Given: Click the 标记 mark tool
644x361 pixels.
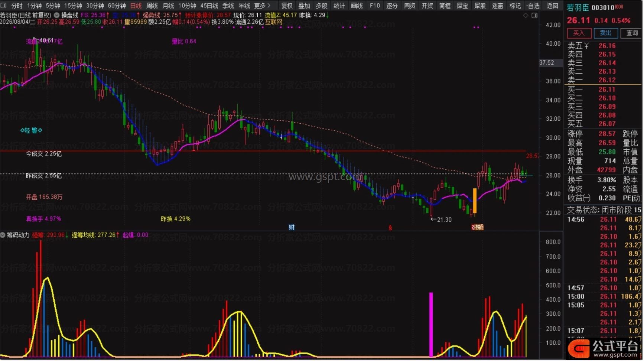Looking at the screenshot, I should click(515, 6).
